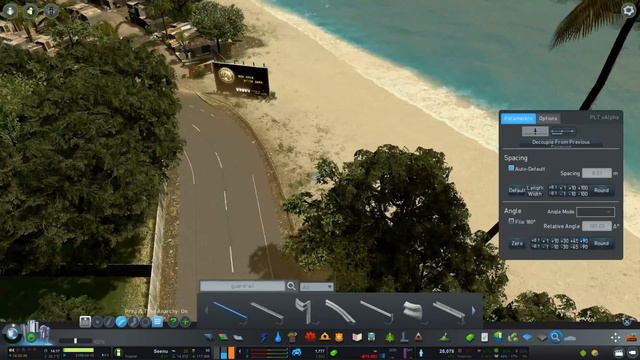Adjust the game speed slider handle
The image size is (640, 360).
pos(75,340)
